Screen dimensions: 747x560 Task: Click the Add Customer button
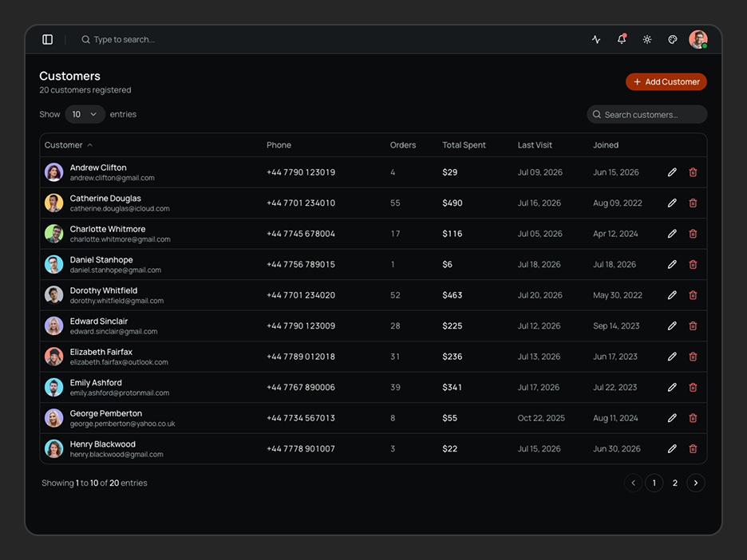(666, 82)
